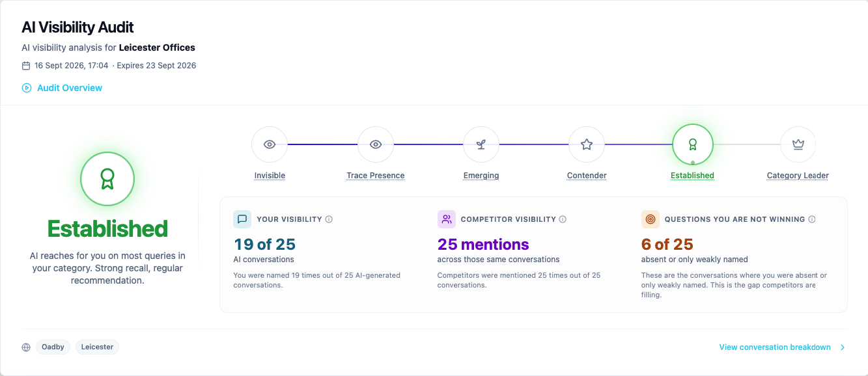Viewport: 868px width, 376px height.
Task: Click the Trace Presence eye icon
Action: pos(376,144)
